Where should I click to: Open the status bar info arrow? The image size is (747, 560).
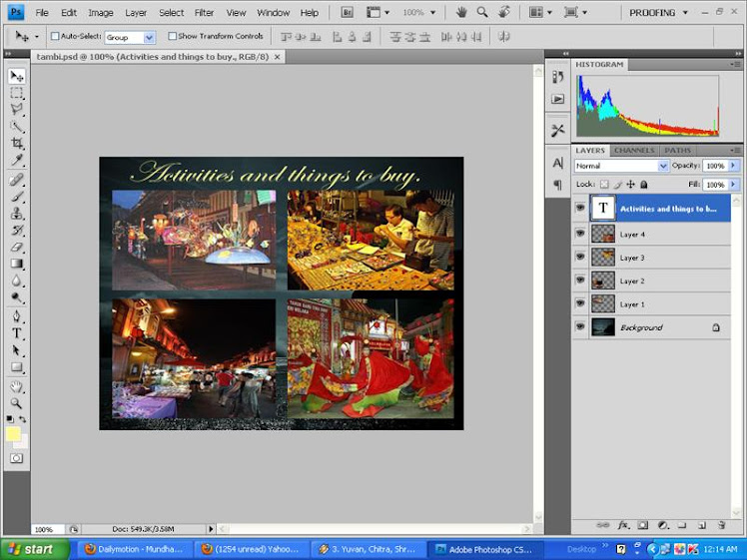tap(211, 529)
